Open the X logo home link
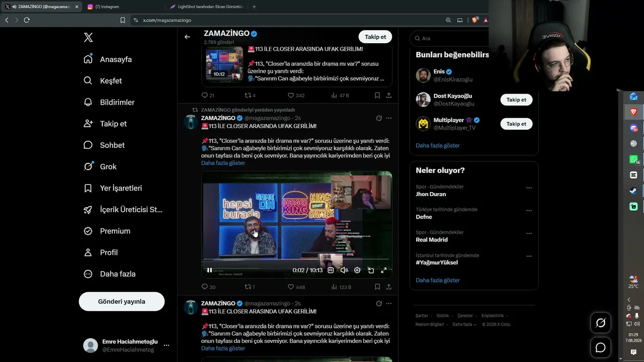Viewport: 644px width, 362px height. click(88, 37)
